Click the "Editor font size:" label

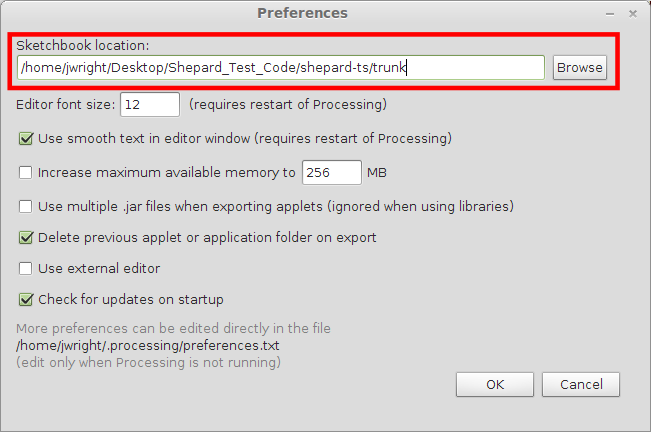(65, 104)
